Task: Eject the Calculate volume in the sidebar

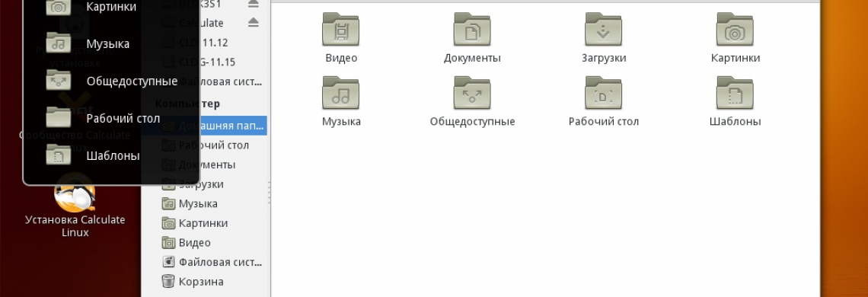Action: pos(253,23)
